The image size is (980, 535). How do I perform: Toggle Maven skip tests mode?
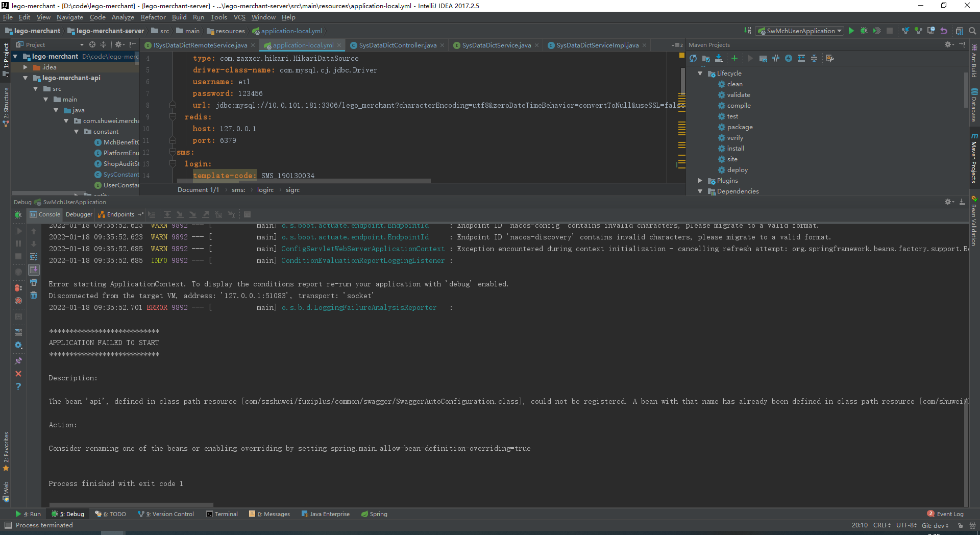789,58
